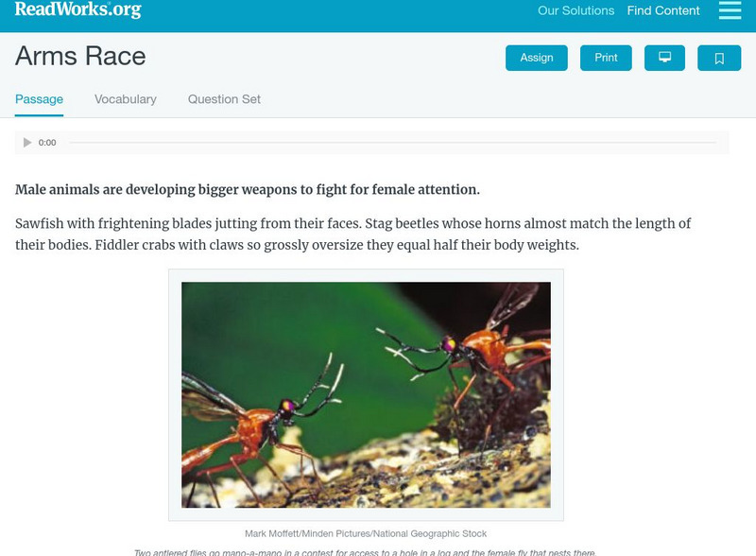Print the Arms Race passage
The width and height of the screenshot is (756, 556).
[606, 58]
